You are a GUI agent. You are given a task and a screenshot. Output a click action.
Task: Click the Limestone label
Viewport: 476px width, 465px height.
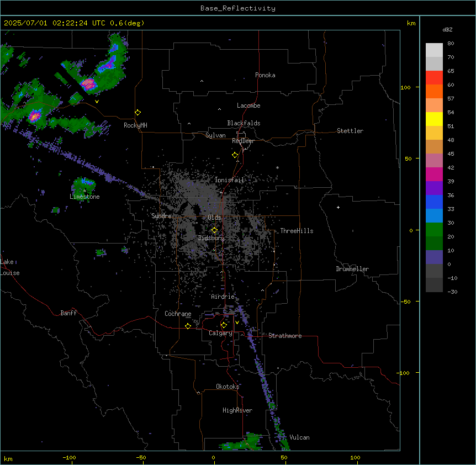[x=84, y=197]
